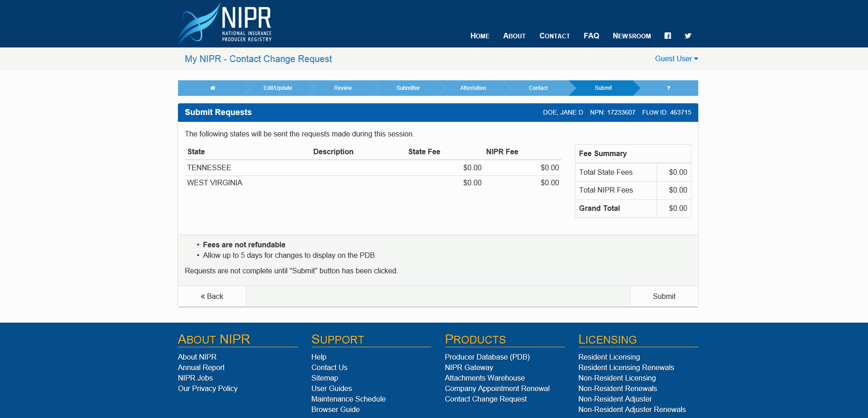Go to the Edit/Update step

[277, 88]
